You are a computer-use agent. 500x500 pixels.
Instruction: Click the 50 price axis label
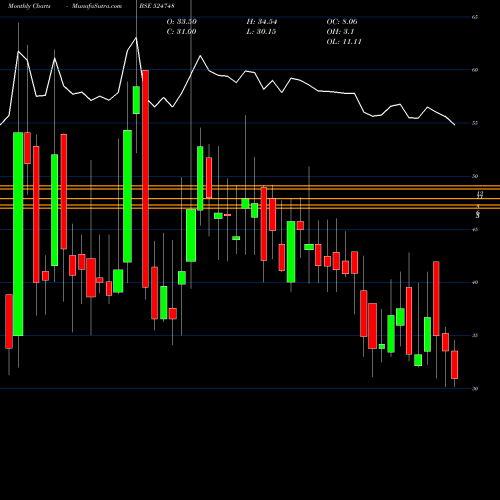tap(475, 176)
